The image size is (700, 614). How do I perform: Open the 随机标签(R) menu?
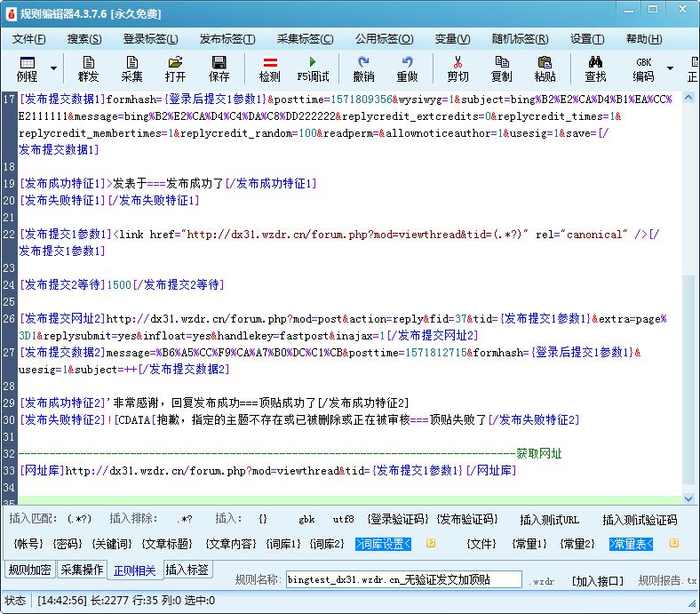519,39
